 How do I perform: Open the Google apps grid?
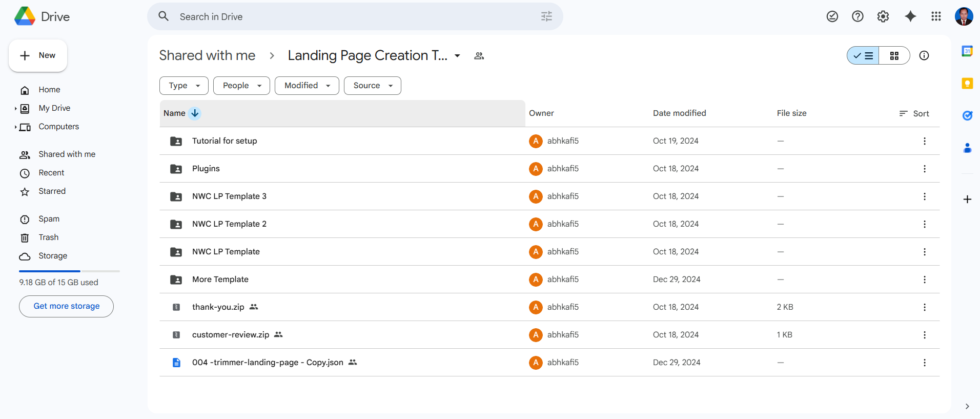pos(936,16)
